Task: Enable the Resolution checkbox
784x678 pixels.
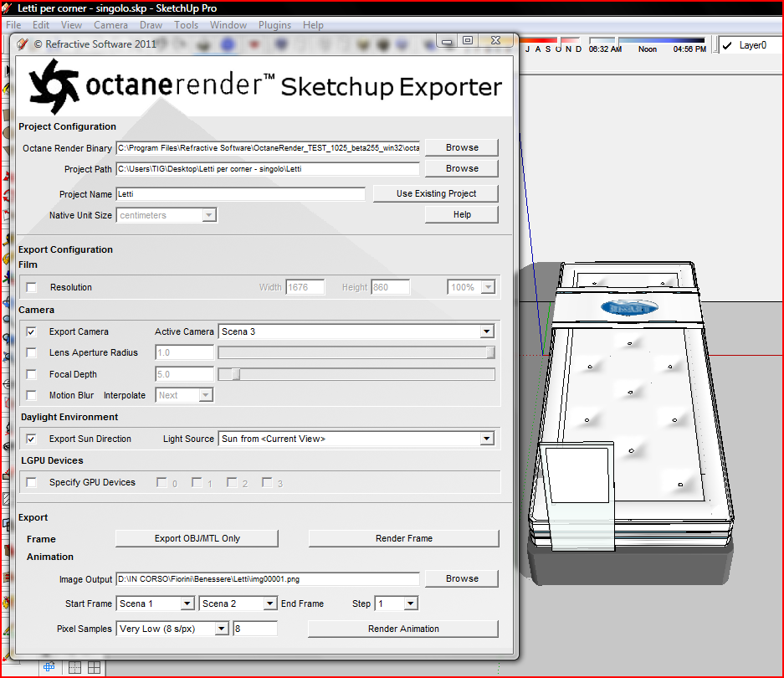Action: coord(32,287)
